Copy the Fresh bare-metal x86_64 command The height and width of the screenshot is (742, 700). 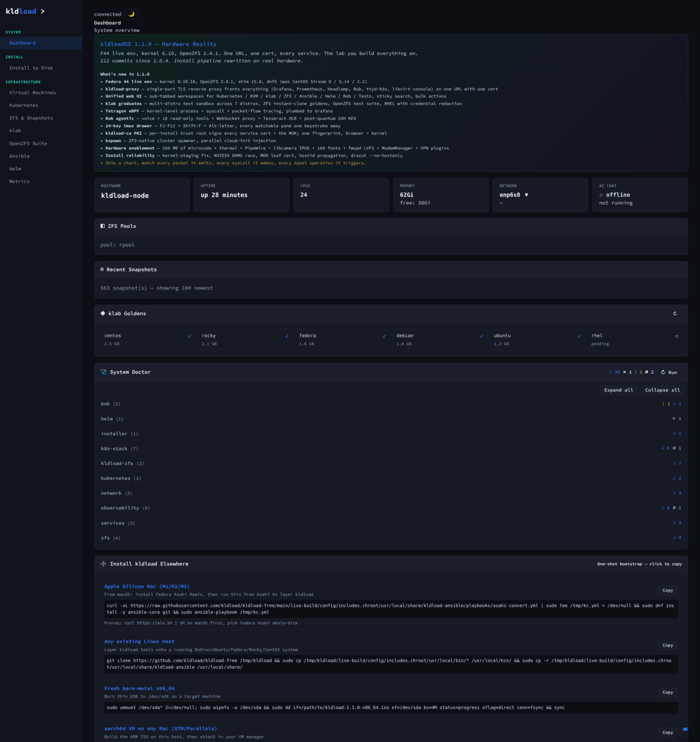point(667,692)
